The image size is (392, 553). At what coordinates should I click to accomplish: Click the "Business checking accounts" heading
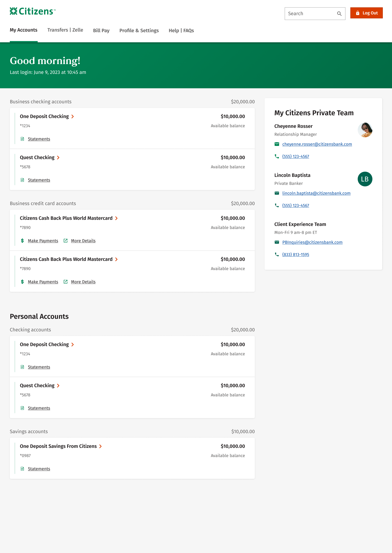click(41, 102)
